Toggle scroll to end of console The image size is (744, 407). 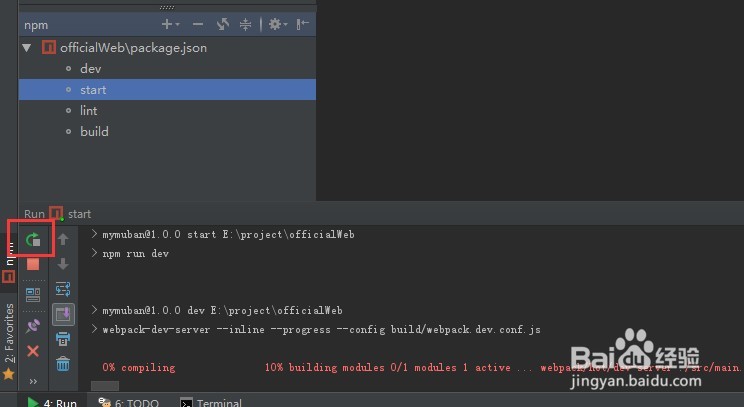[x=63, y=314]
